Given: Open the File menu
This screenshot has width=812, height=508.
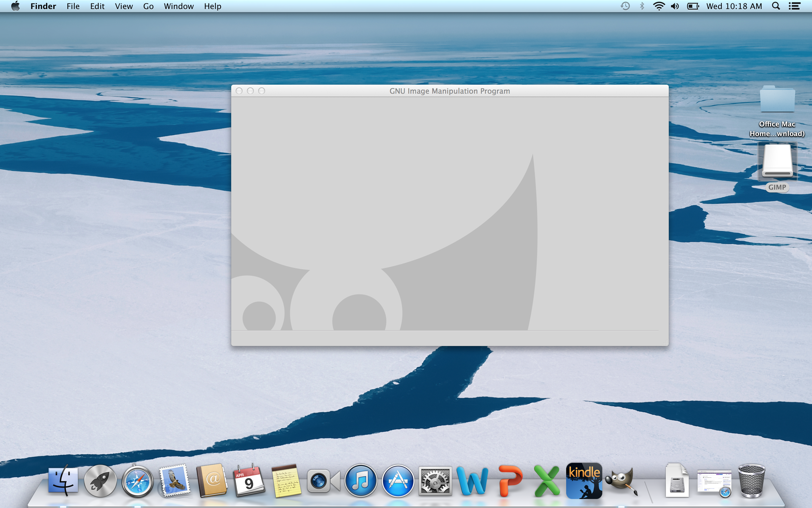Looking at the screenshot, I should (x=73, y=6).
